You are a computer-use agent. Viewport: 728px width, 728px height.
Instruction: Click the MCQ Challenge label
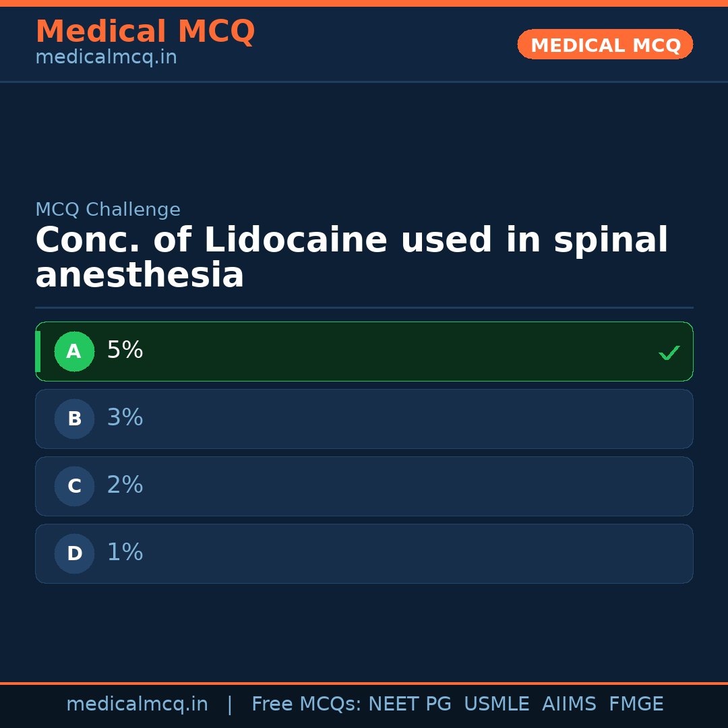(x=108, y=210)
